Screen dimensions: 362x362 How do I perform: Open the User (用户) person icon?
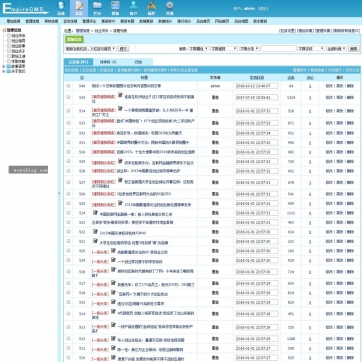(x=133, y=8)
